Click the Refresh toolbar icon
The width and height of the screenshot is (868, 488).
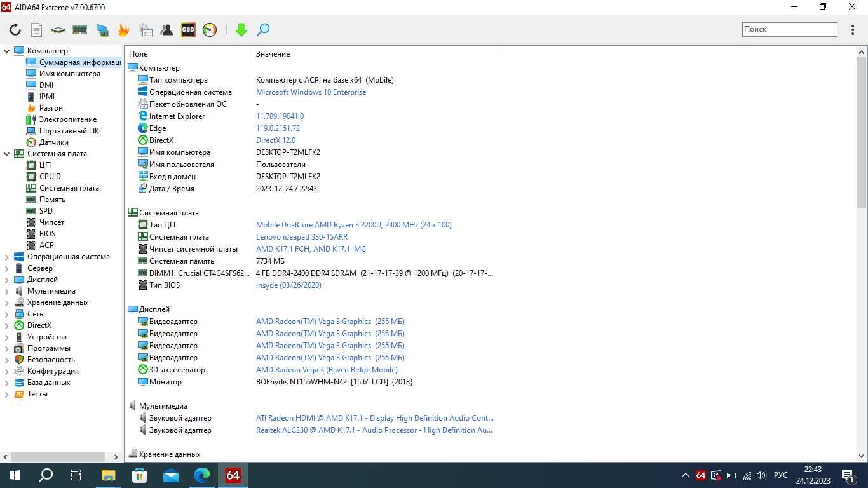tap(15, 29)
